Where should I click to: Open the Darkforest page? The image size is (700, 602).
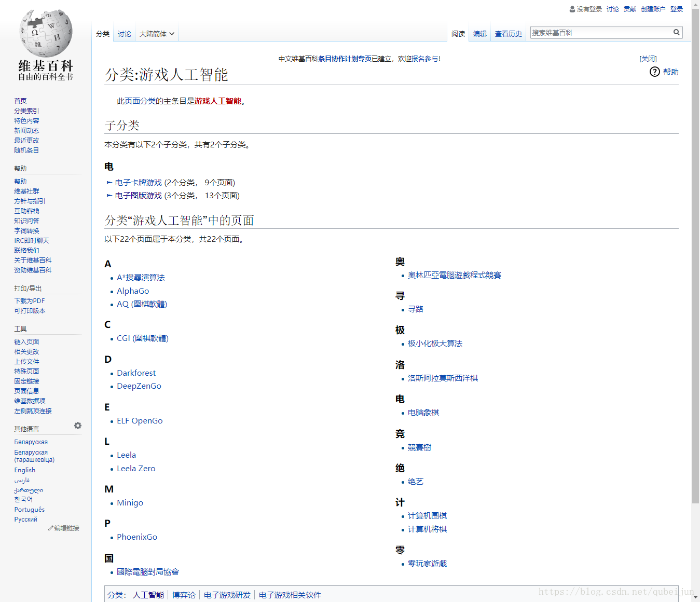click(x=136, y=373)
